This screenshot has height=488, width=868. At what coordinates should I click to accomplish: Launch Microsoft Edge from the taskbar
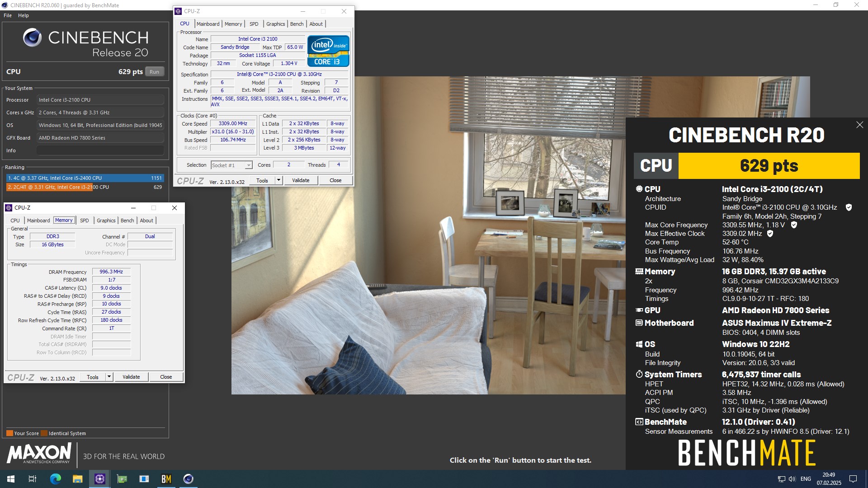point(55,479)
